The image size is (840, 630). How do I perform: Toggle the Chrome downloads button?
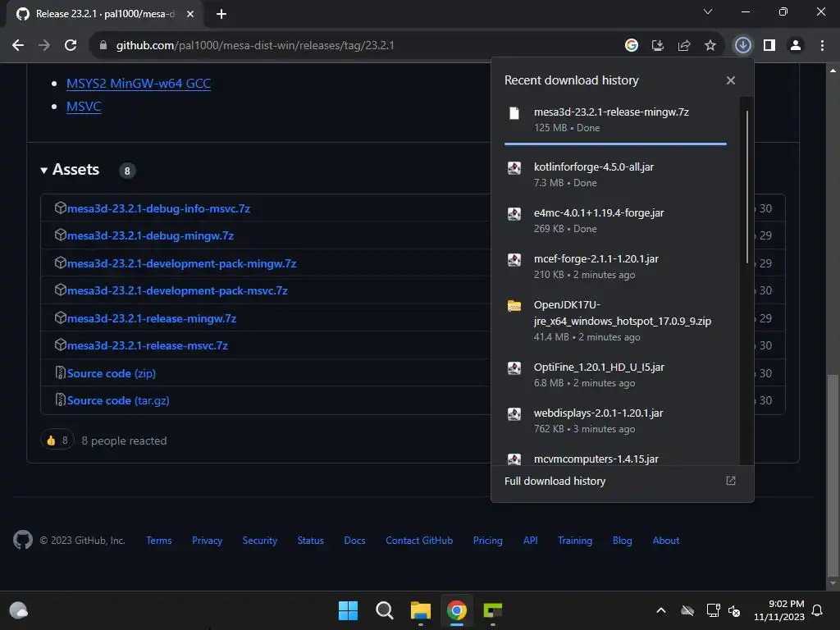coord(742,46)
